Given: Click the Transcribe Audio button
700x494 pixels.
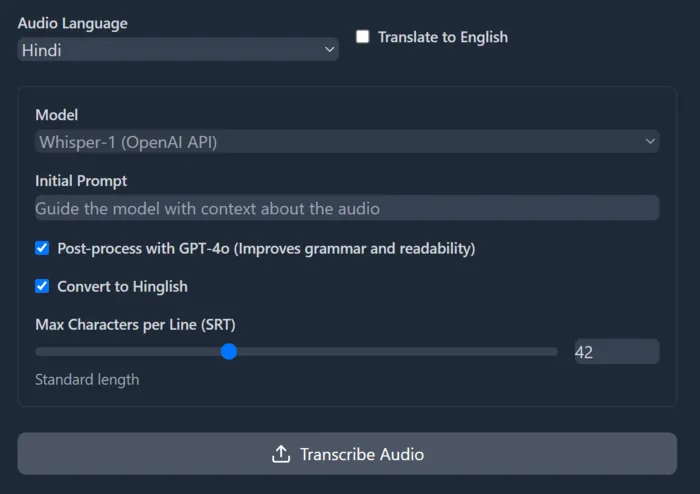Looking at the screenshot, I should tap(347, 453).
